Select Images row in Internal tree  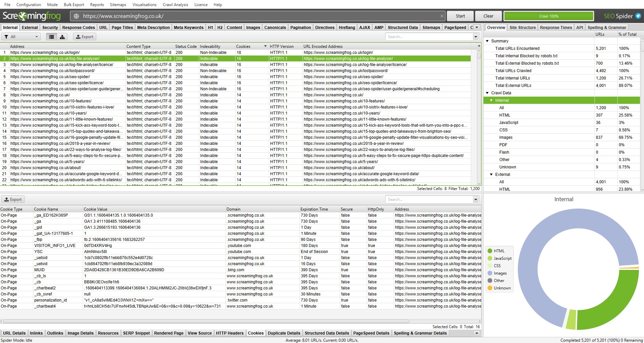[x=562, y=137]
